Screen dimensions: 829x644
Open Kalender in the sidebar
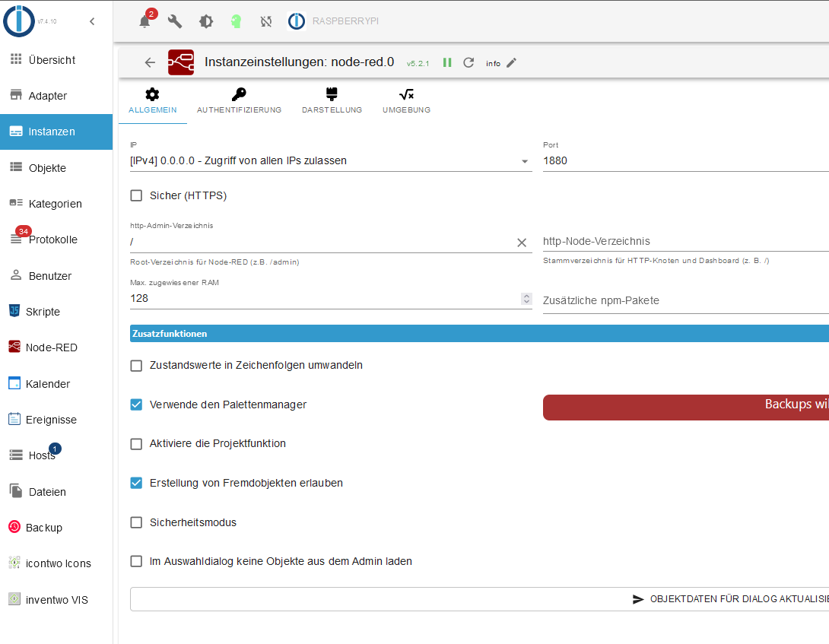56,383
